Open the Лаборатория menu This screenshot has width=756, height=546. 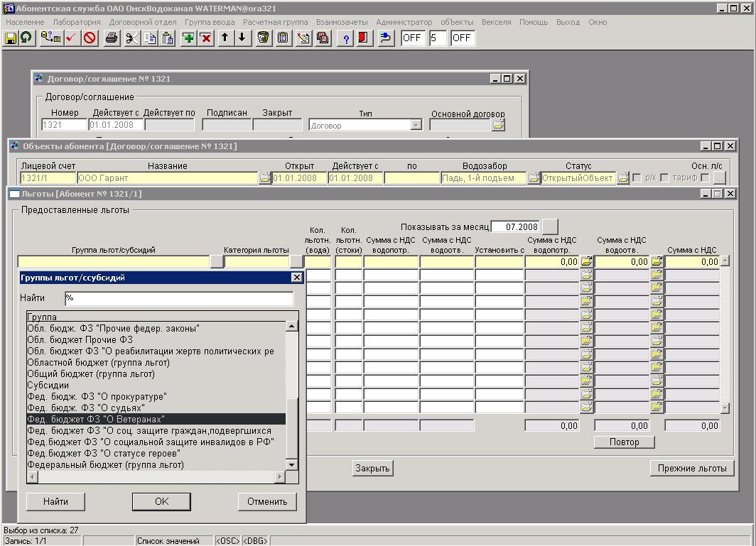[77, 22]
